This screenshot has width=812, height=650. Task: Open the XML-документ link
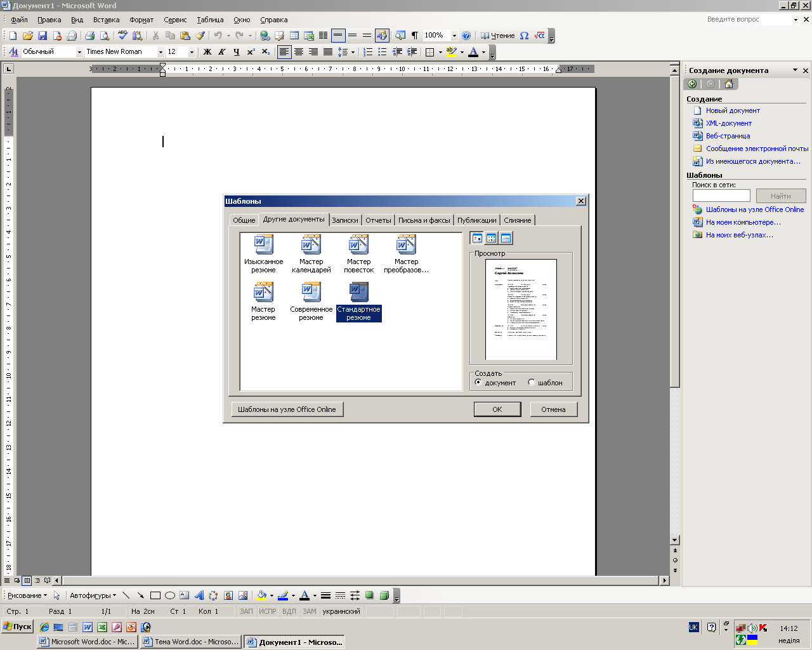pos(729,123)
